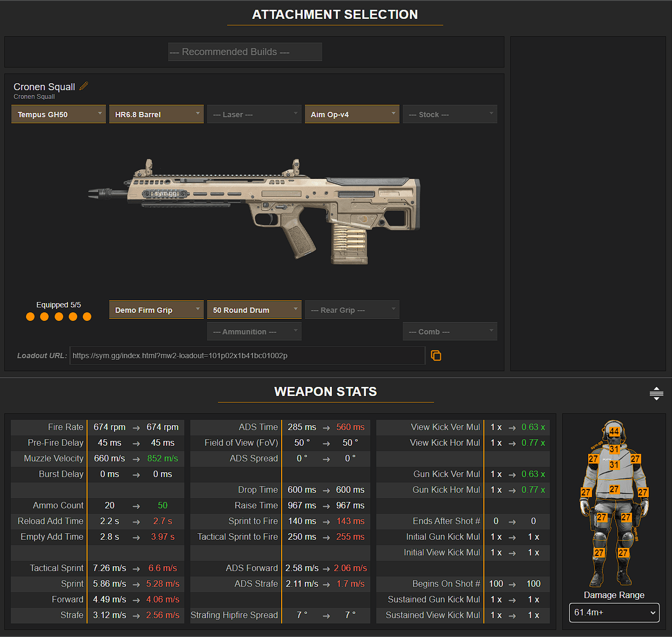Viewport: 672px width, 637px height.
Task: Open the Aim Op-v4 optic dropdown
Action: [352, 114]
